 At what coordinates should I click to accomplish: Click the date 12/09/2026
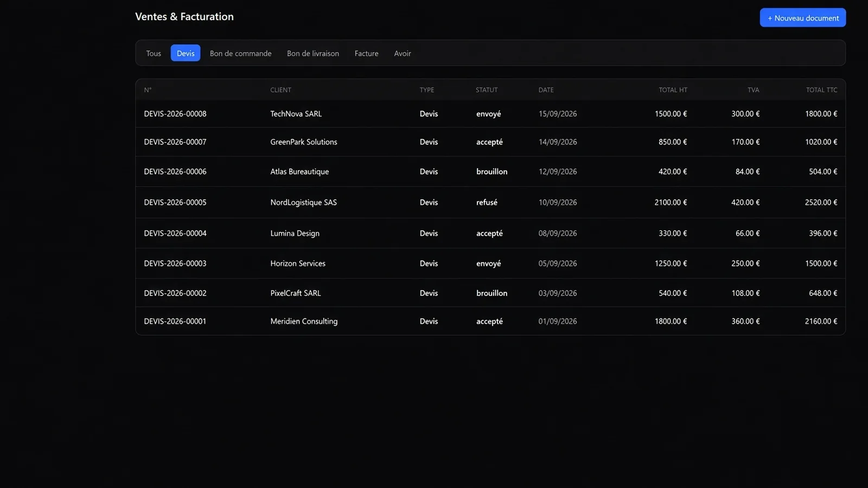(558, 171)
